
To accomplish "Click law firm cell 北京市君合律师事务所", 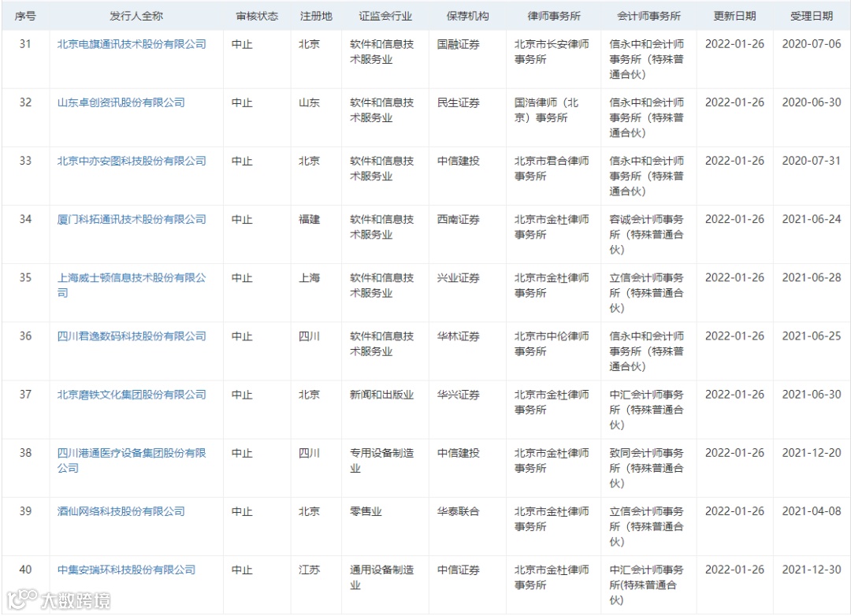I will point(552,169).
